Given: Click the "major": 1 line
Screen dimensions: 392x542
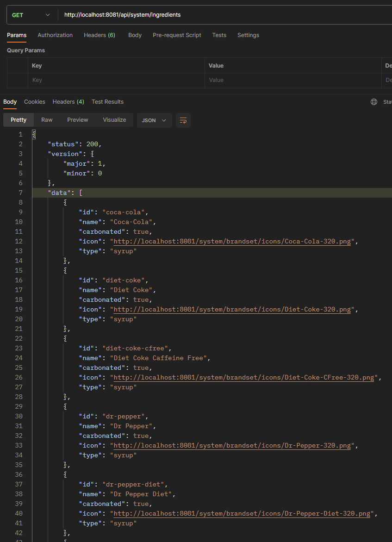Looking at the screenshot, I should pyautogui.click(x=84, y=163).
